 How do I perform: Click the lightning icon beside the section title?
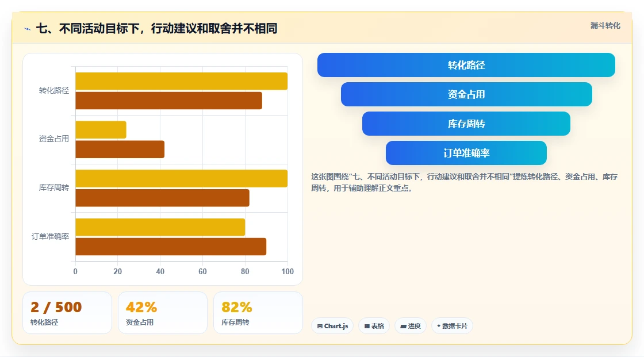28,29
